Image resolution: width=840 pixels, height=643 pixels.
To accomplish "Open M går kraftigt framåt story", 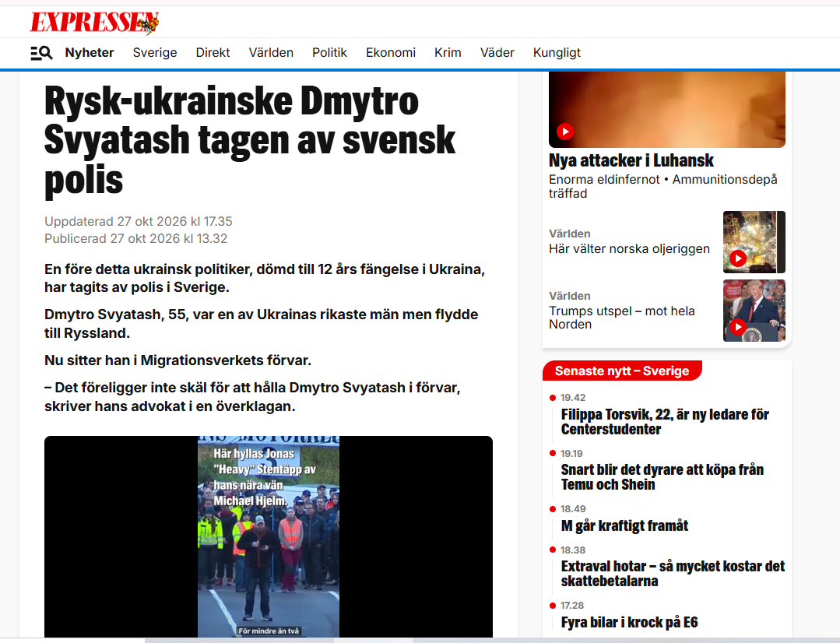I will point(624,525).
